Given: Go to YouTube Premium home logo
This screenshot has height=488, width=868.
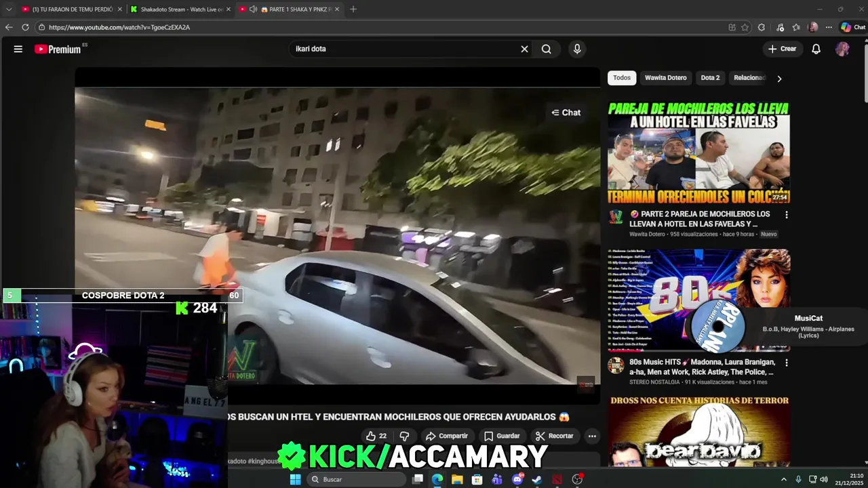Looking at the screenshot, I should tap(58, 49).
